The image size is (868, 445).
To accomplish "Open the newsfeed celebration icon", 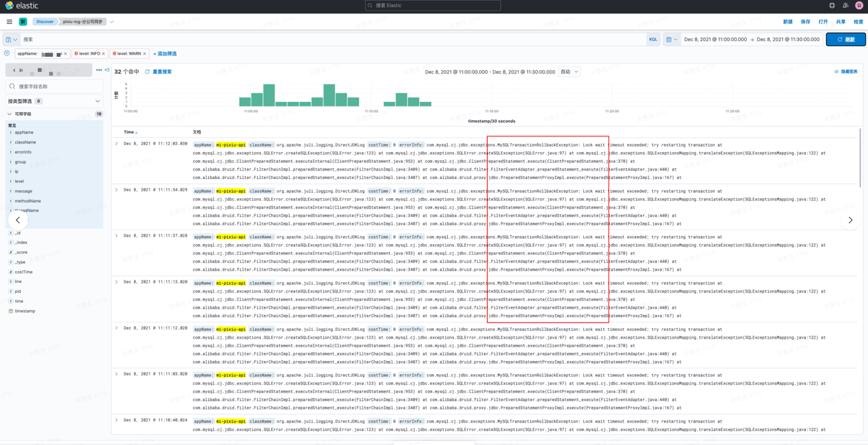I will click(846, 5).
